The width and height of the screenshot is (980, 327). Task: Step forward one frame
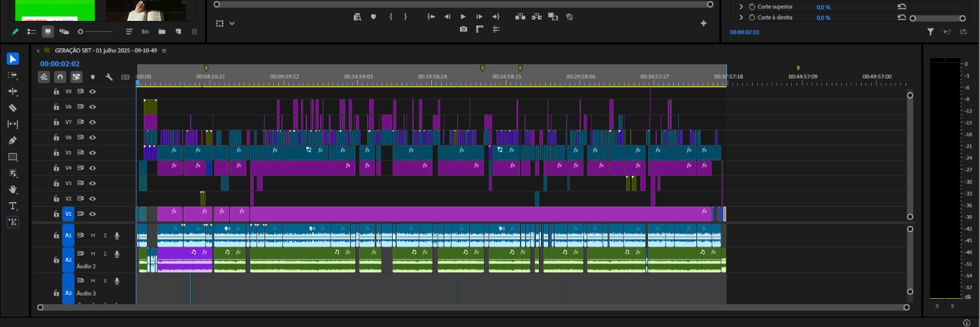point(480,16)
